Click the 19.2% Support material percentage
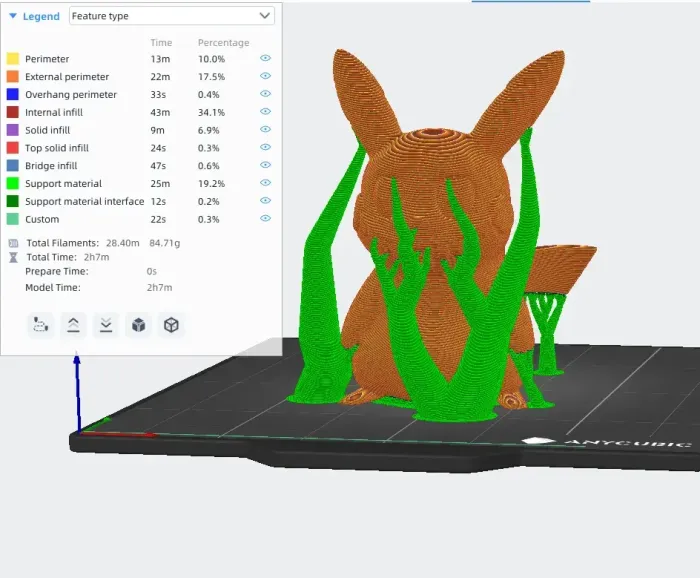This screenshot has height=578, width=700. click(211, 184)
